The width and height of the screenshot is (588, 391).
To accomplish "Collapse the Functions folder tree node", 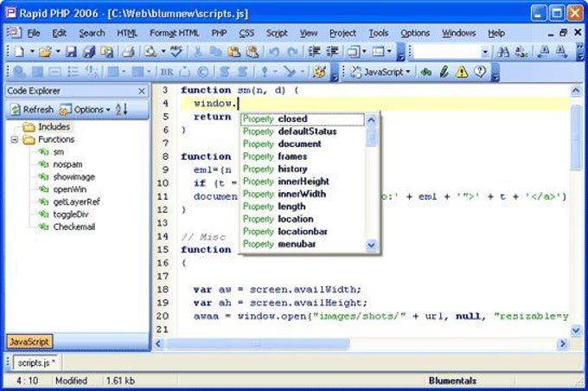I will click(x=15, y=139).
